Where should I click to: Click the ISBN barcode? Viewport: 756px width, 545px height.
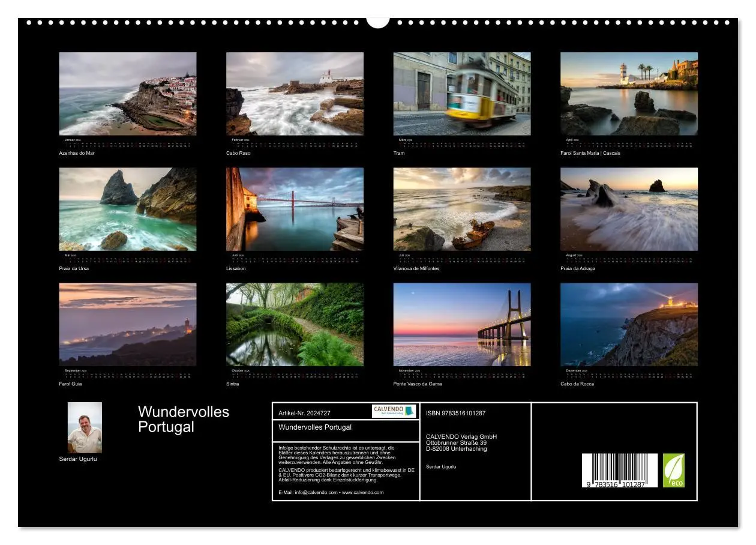[619, 470]
